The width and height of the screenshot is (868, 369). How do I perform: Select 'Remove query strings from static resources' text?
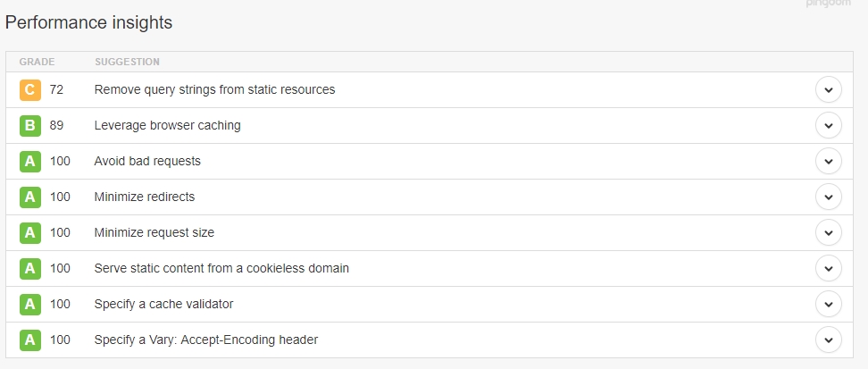[x=215, y=89]
